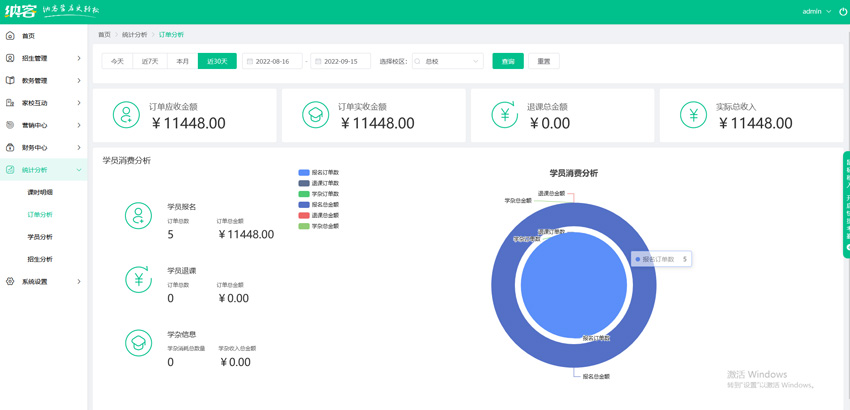
Task: Click 首页 label in sidebar
Action: click(28, 36)
